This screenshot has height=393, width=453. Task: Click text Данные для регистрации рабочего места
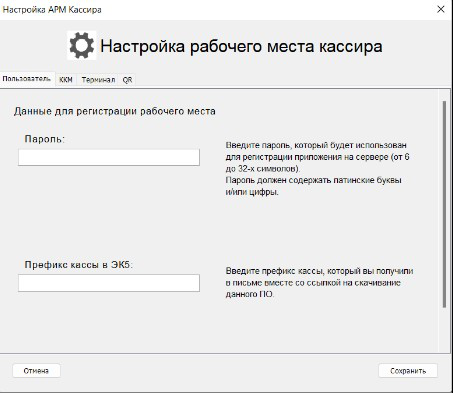pyautogui.click(x=115, y=111)
